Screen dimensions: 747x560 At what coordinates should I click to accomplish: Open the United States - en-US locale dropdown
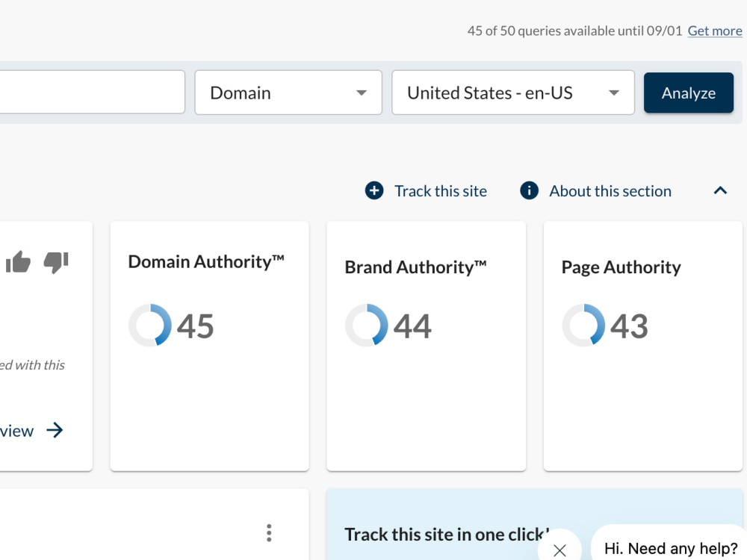[513, 93]
